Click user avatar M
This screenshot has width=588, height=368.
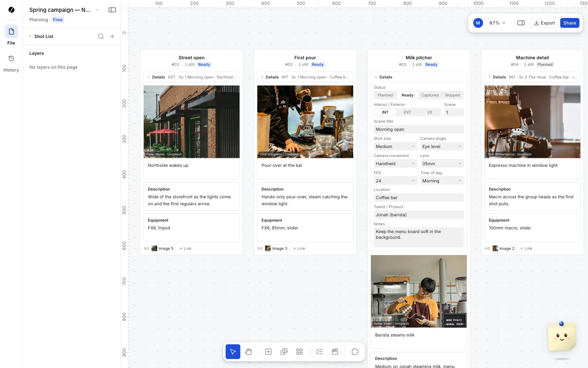click(x=478, y=23)
